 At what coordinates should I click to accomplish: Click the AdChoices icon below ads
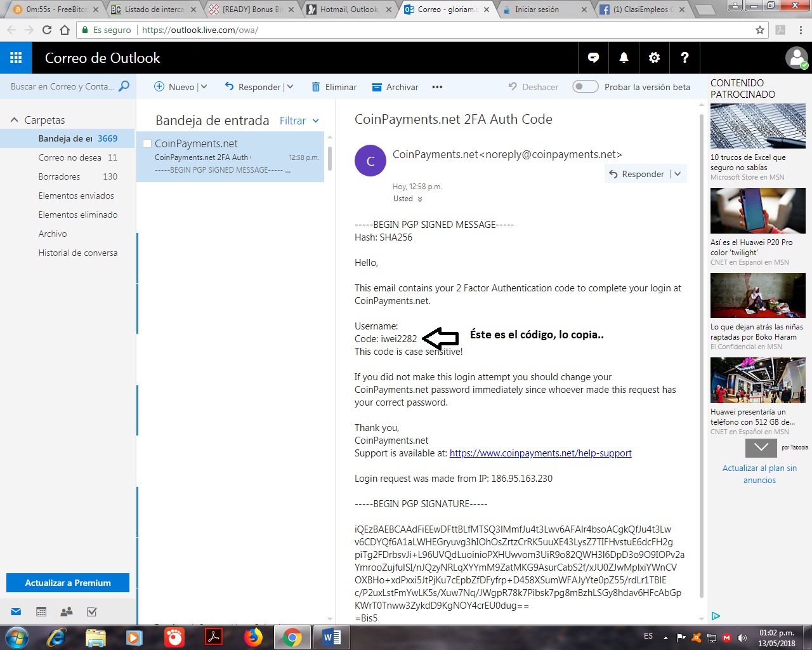click(716, 616)
